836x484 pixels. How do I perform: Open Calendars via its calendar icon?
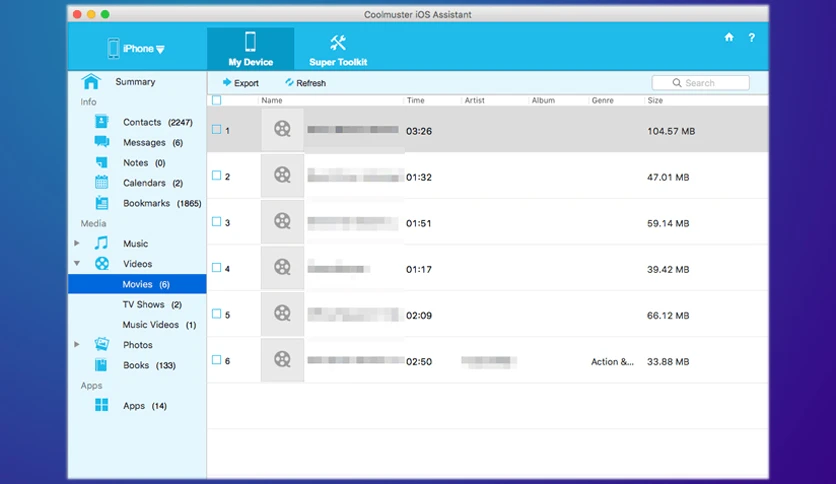[x=101, y=182]
